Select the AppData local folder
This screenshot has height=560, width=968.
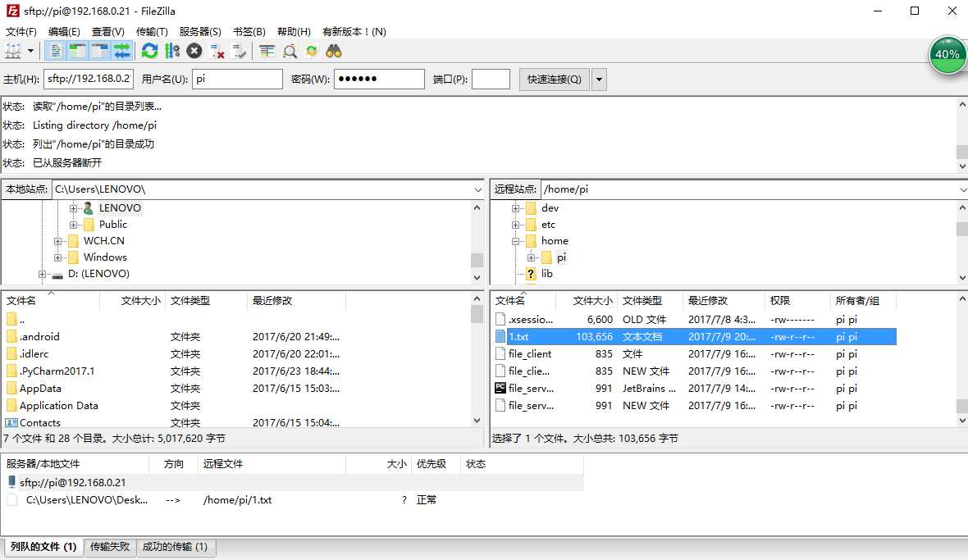pos(40,389)
